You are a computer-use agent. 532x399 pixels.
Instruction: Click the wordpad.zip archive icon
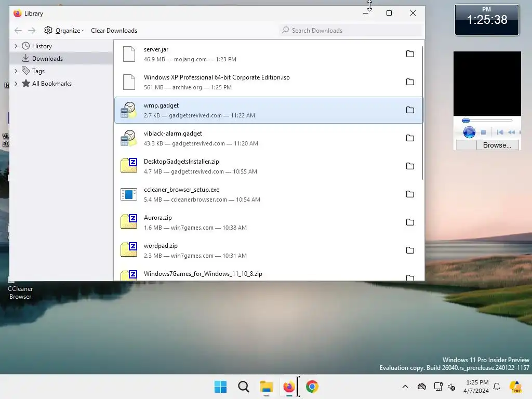(x=129, y=250)
